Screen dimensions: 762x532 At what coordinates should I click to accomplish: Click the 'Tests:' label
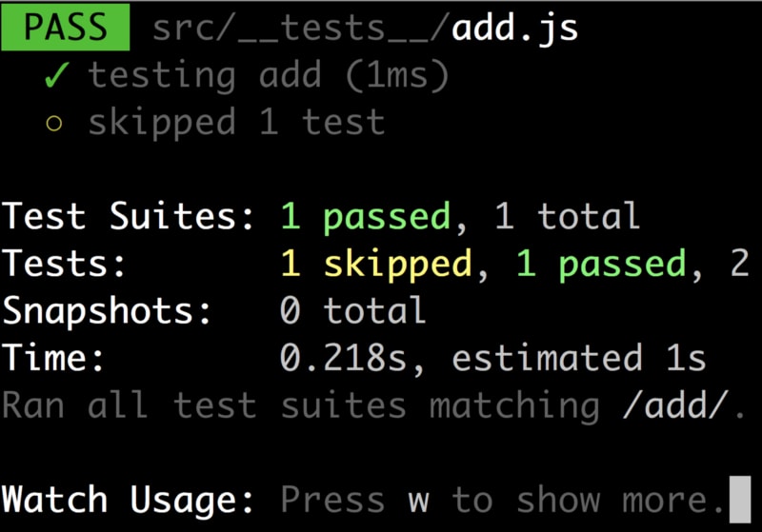click(x=64, y=264)
